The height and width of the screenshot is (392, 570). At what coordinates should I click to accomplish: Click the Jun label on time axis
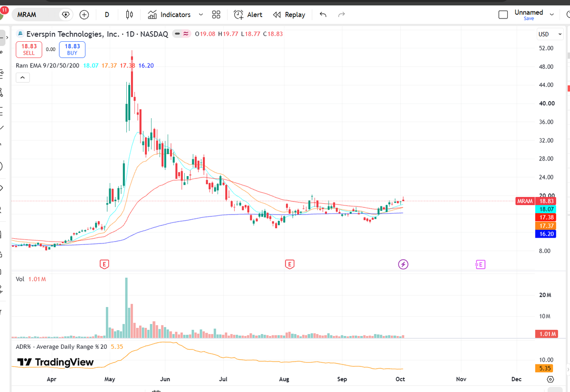[165, 379]
